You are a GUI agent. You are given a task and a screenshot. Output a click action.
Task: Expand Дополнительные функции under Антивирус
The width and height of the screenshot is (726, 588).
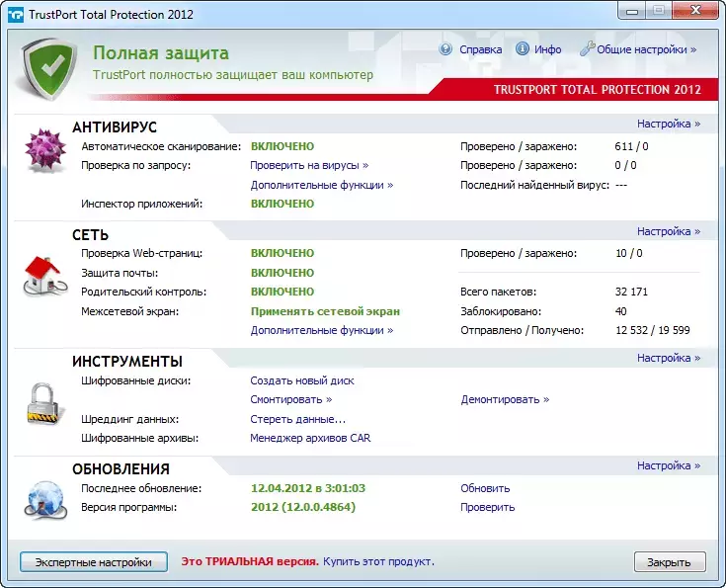pyautogui.click(x=322, y=185)
